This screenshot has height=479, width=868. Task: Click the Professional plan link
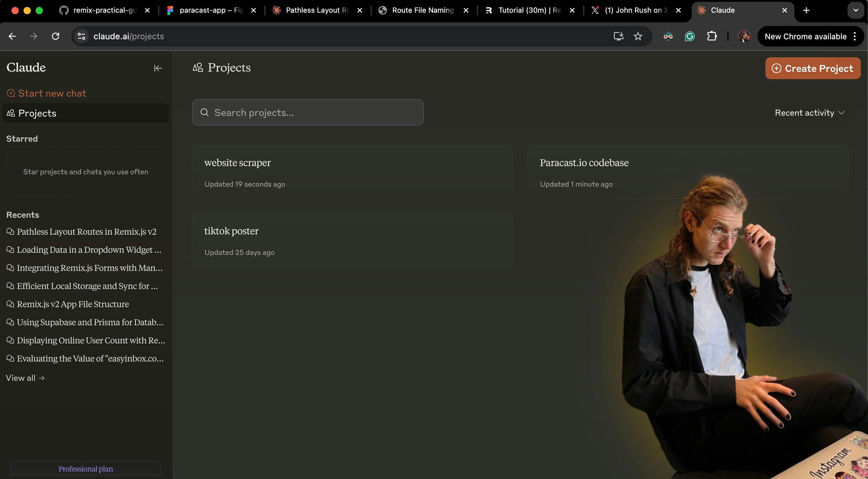coord(85,468)
